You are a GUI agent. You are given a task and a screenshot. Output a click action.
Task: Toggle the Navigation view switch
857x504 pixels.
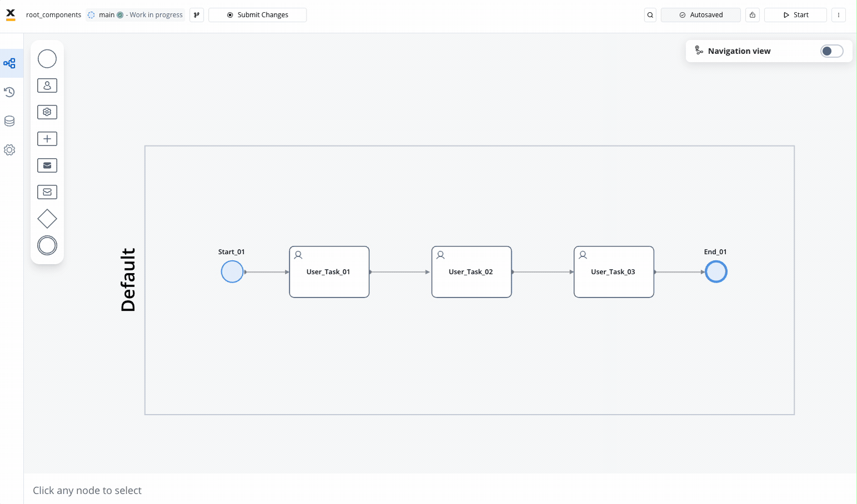(x=831, y=51)
